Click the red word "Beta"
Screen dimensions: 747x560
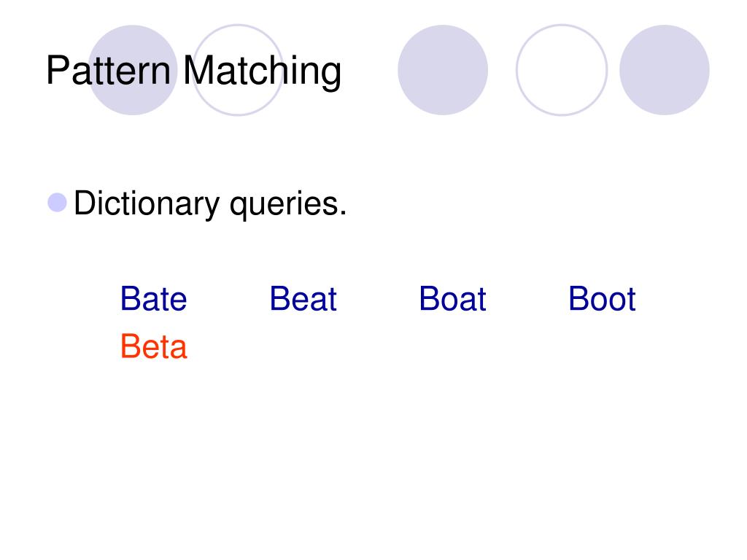point(153,346)
